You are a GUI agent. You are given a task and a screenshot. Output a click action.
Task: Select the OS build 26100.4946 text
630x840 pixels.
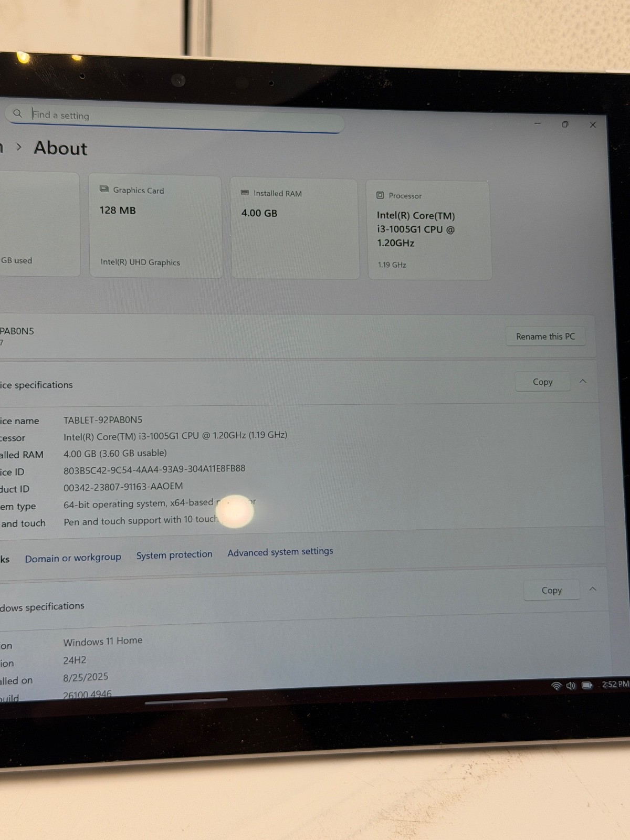[87, 694]
